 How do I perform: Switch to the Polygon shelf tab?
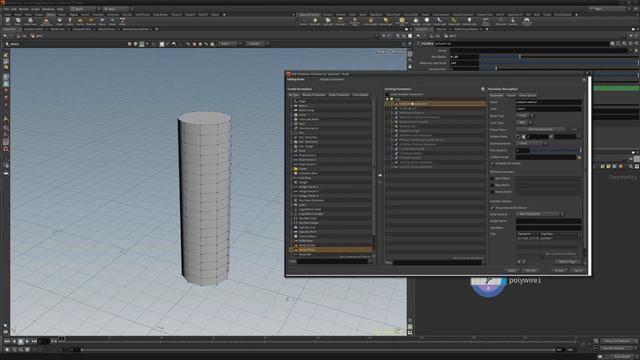(39, 15)
